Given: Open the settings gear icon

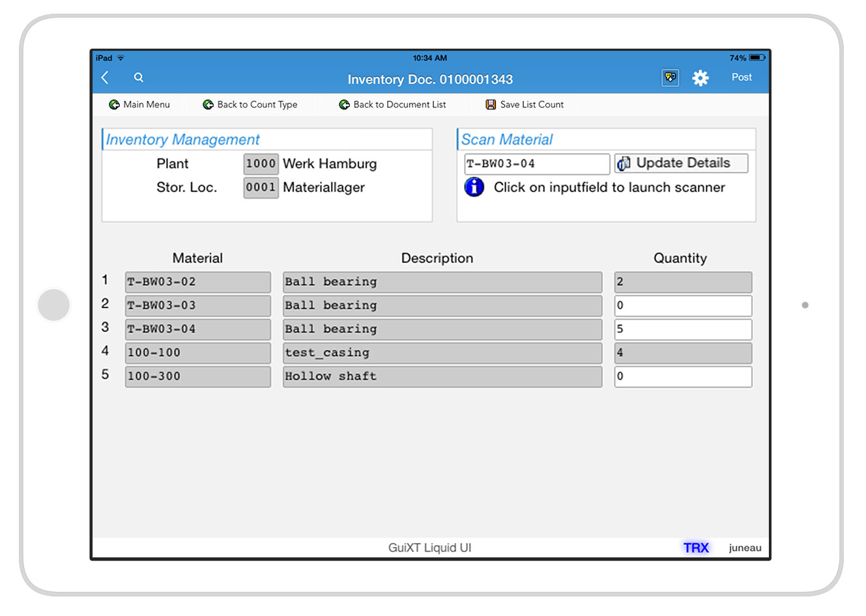Looking at the screenshot, I should pos(700,78).
